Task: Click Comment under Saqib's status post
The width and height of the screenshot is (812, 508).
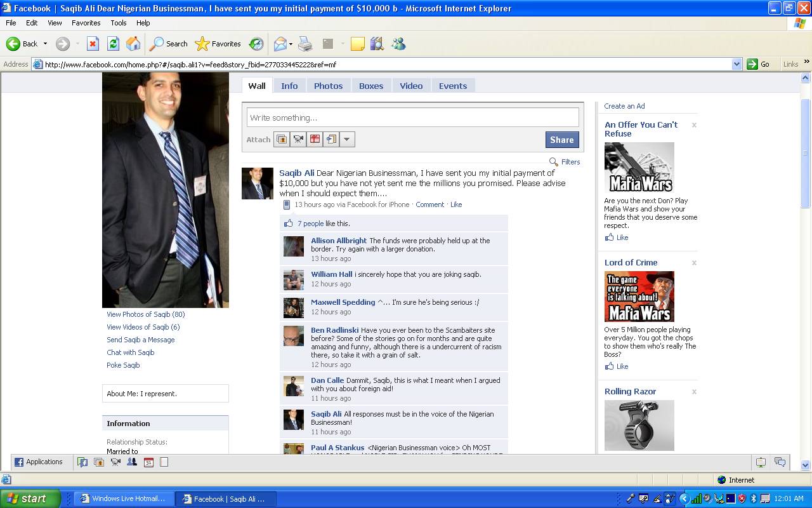Action: pos(429,204)
